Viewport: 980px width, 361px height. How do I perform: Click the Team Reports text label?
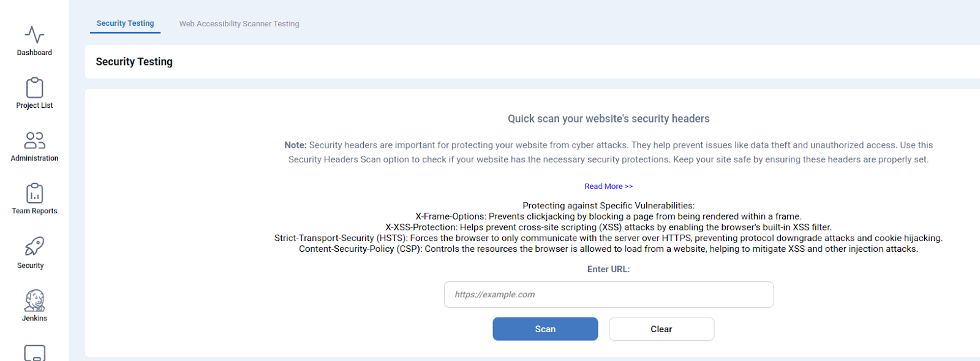pyautogui.click(x=34, y=211)
